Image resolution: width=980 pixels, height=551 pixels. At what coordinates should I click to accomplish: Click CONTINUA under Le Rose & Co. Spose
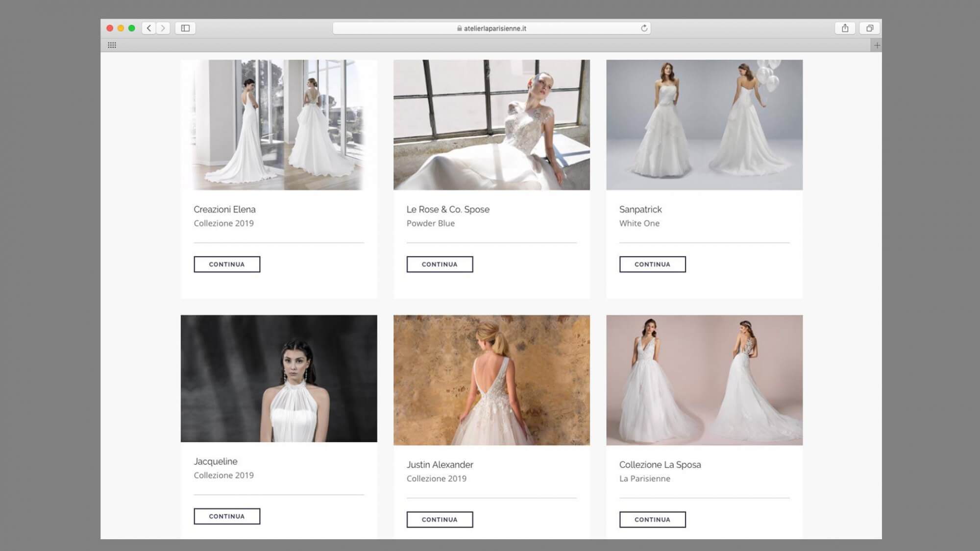point(440,264)
